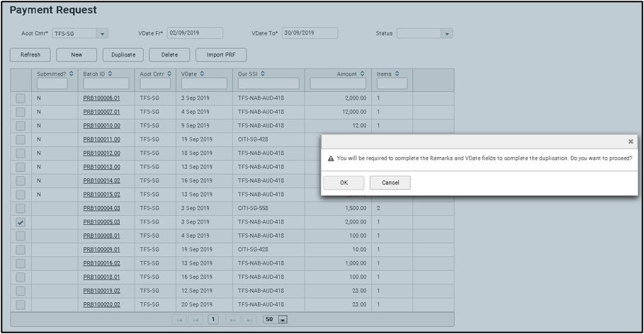
Task: Expand the Status dropdown
Action: coord(446,33)
